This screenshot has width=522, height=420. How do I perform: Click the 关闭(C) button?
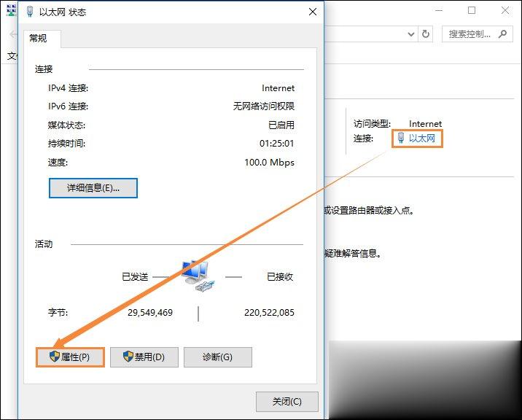pos(287,402)
